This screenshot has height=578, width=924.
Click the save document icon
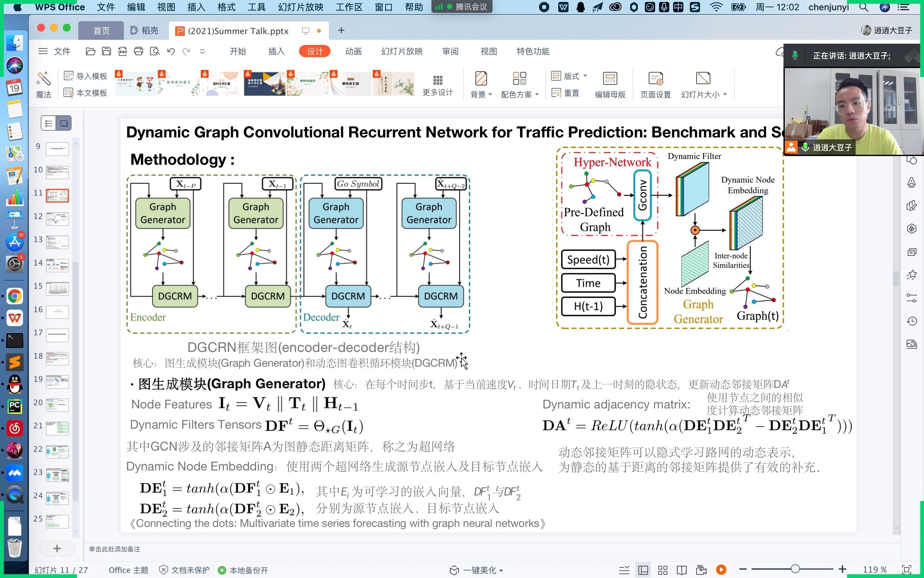tap(107, 51)
